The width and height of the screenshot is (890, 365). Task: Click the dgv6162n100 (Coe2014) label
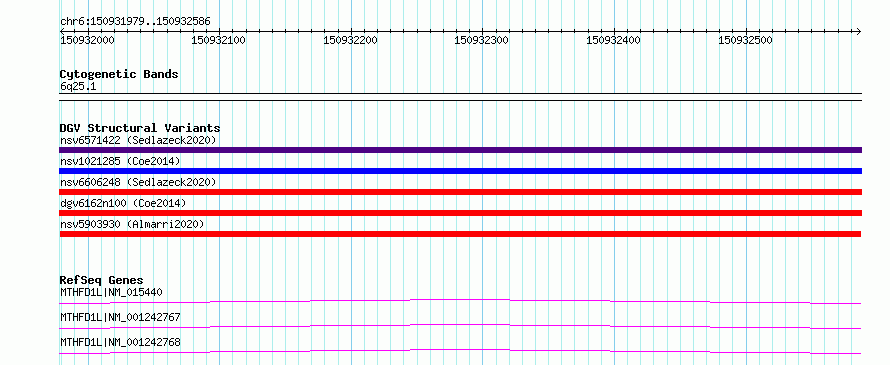coord(123,203)
